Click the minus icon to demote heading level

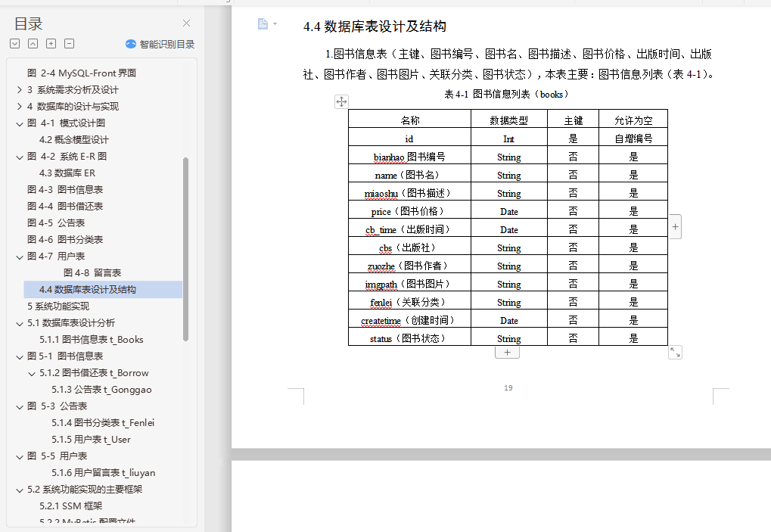(70, 44)
